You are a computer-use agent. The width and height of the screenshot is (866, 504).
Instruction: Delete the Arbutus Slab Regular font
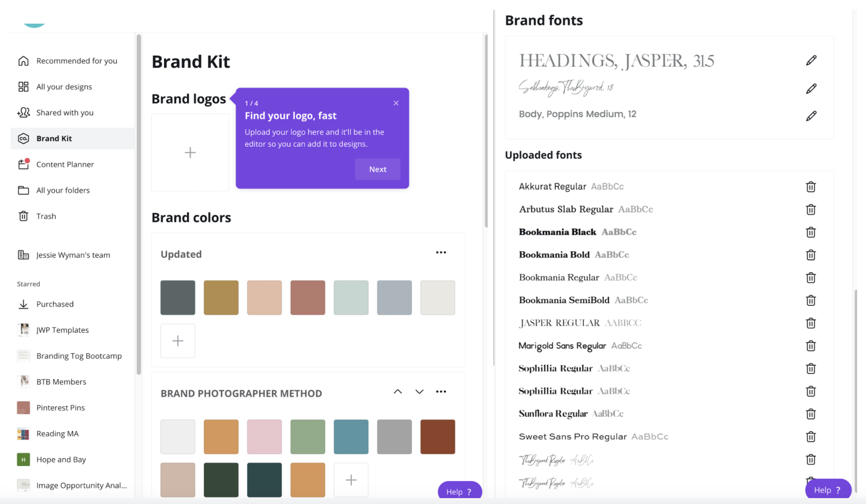pos(810,209)
